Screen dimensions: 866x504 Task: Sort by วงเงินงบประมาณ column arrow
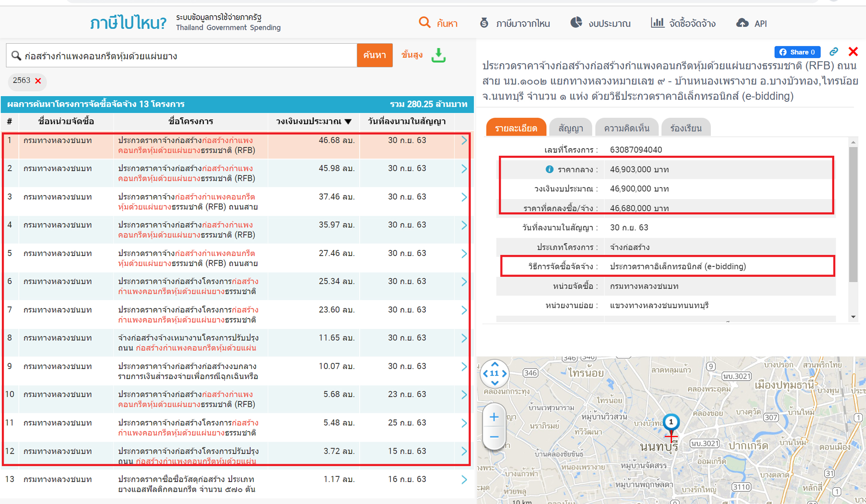pos(348,121)
